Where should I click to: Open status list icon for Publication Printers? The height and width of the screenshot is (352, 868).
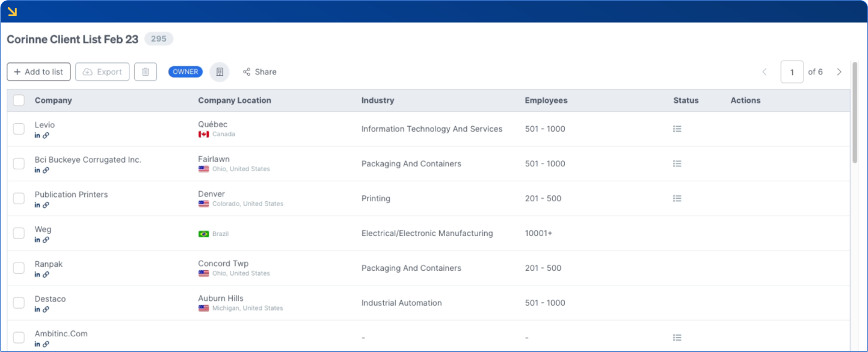[x=677, y=198]
